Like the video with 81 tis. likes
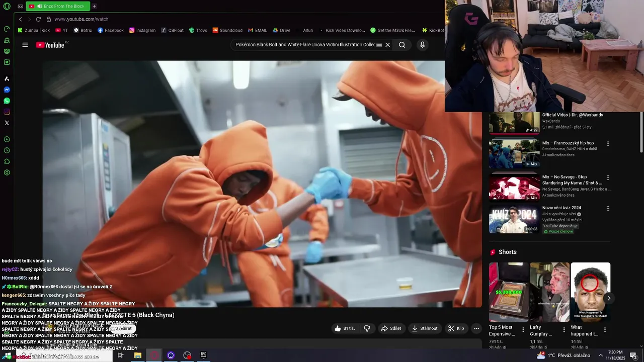Viewport: 644px width, 362px height. [x=345, y=328]
